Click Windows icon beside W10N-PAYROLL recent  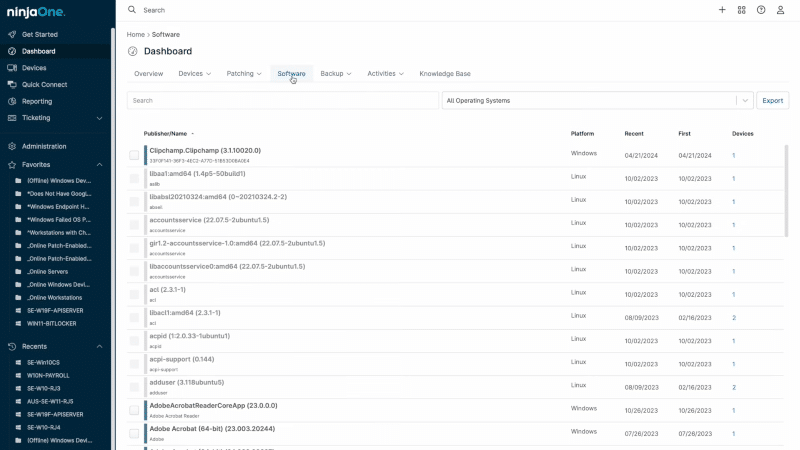(x=18, y=376)
